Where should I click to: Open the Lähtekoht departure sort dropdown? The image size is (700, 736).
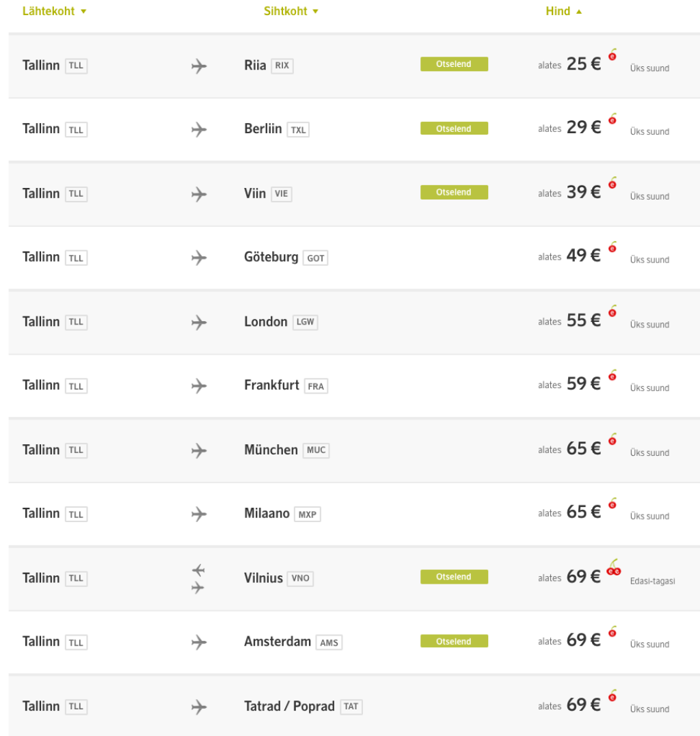point(55,12)
